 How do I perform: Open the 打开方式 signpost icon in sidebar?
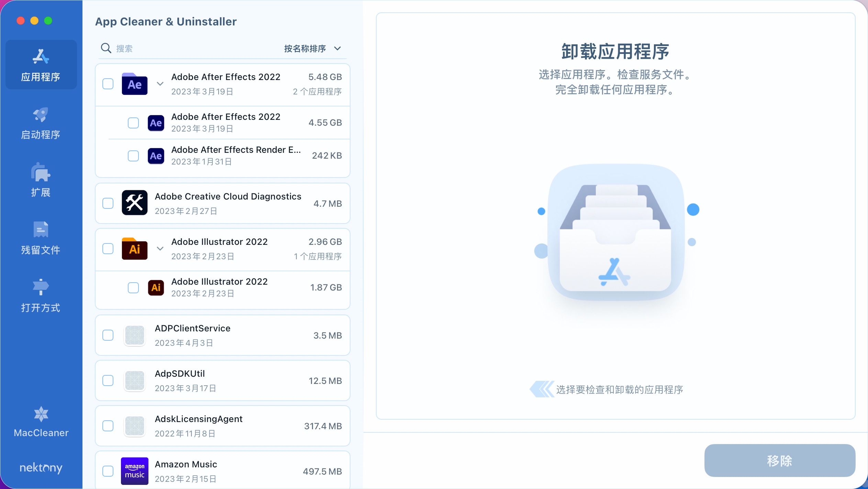pyautogui.click(x=41, y=287)
